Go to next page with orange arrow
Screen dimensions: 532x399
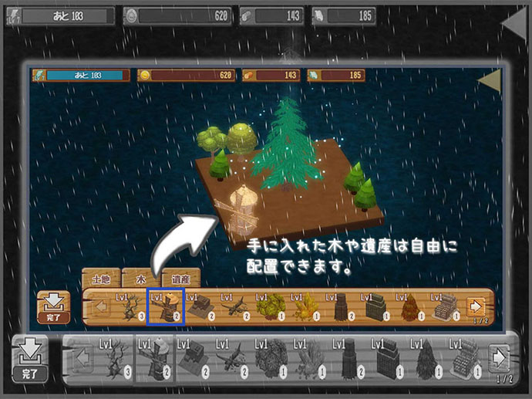pyautogui.click(x=476, y=306)
